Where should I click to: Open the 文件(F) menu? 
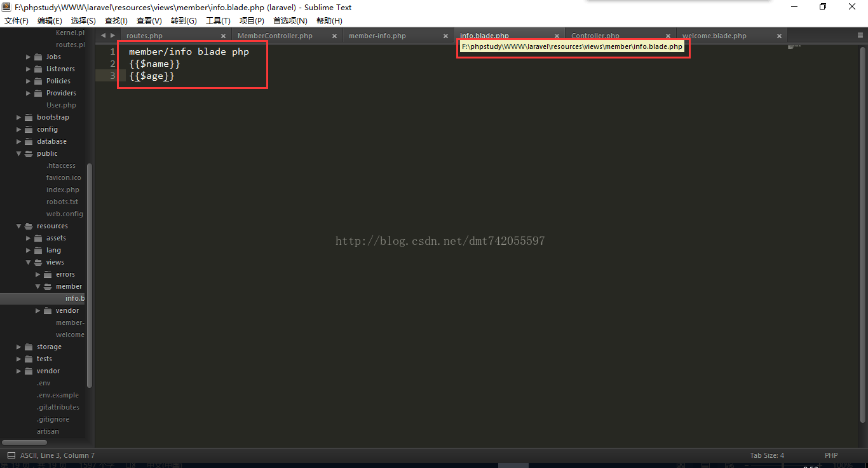(17, 20)
